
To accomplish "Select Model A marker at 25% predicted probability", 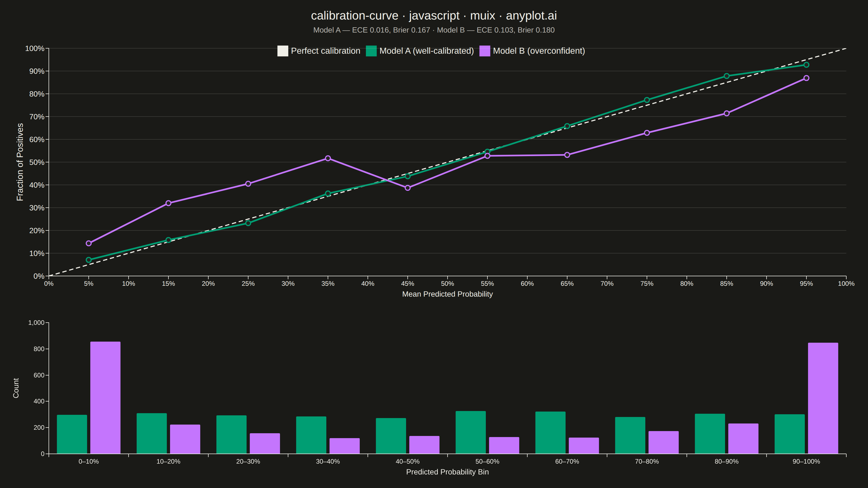I will tap(248, 223).
